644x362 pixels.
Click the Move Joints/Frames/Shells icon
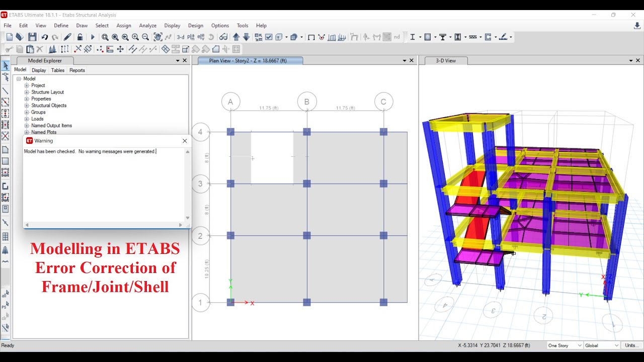(120, 49)
